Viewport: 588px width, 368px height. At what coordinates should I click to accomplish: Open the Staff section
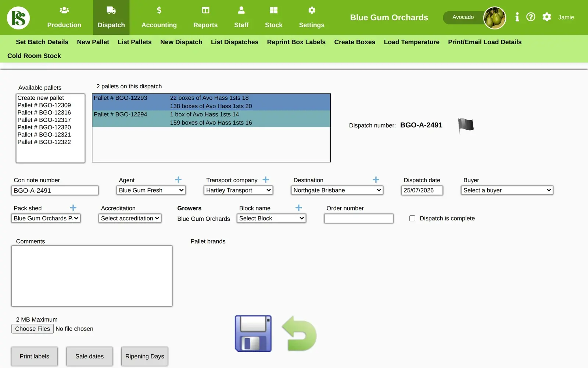pyautogui.click(x=241, y=17)
